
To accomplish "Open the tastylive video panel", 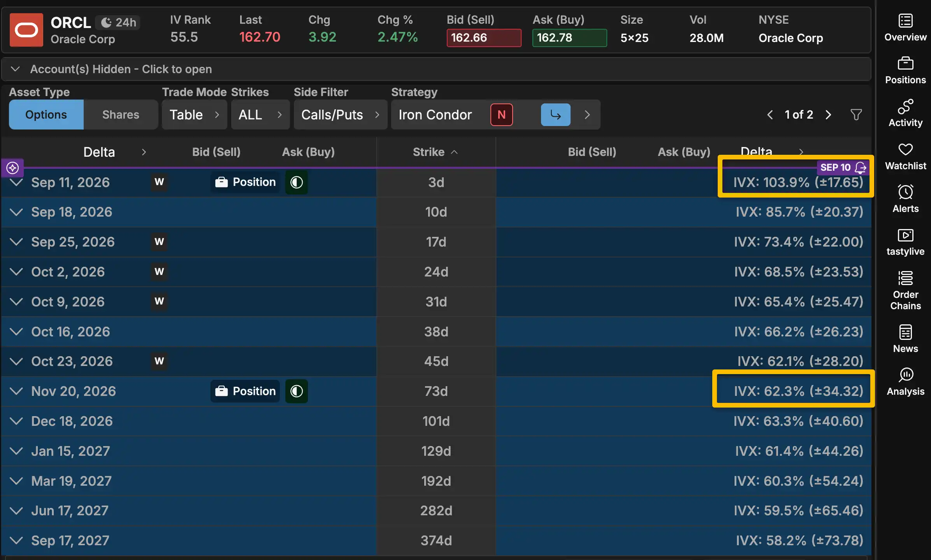I will click(x=905, y=242).
